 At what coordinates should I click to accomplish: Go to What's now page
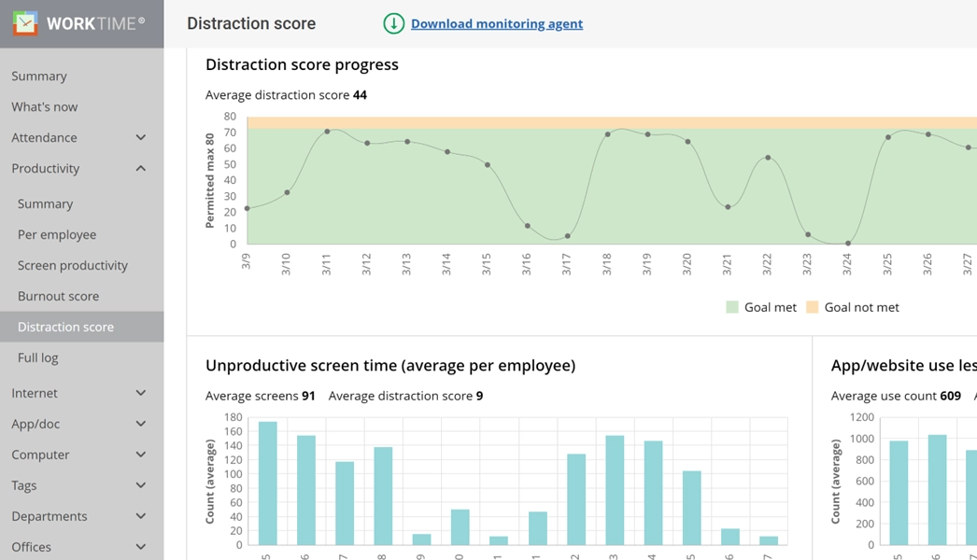(x=45, y=107)
